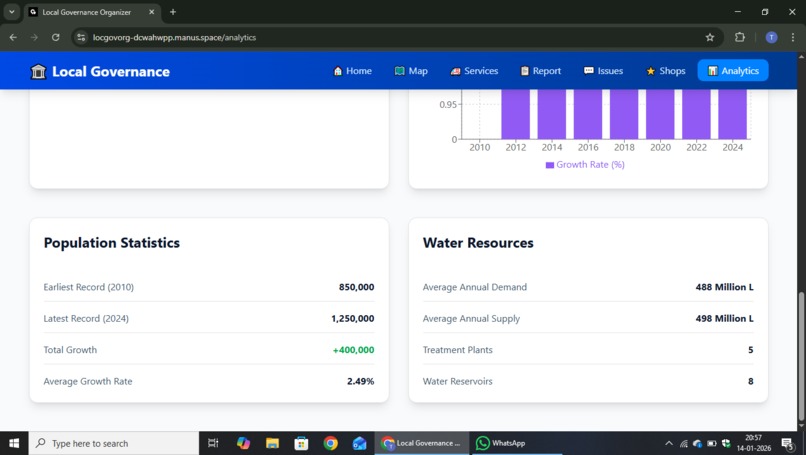Open the Chrome profile avatar
Image resolution: width=806 pixels, height=455 pixels.
[771, 37]
